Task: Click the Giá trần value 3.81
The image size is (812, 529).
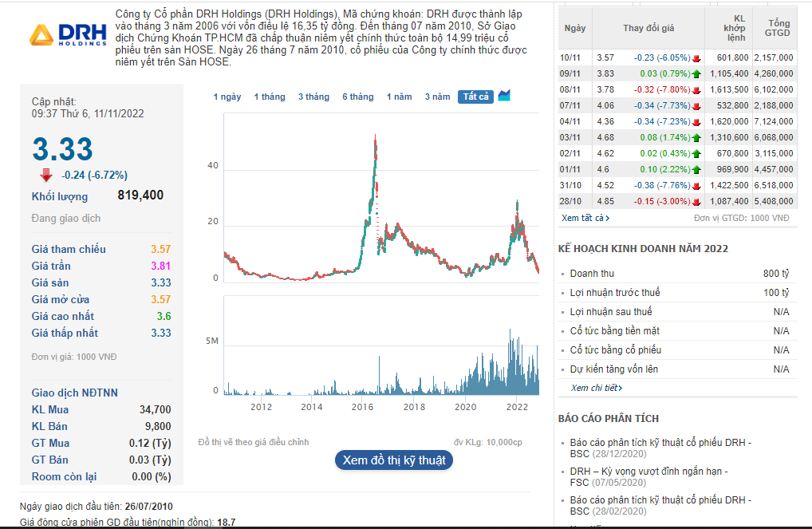Action: click(160, 266)
